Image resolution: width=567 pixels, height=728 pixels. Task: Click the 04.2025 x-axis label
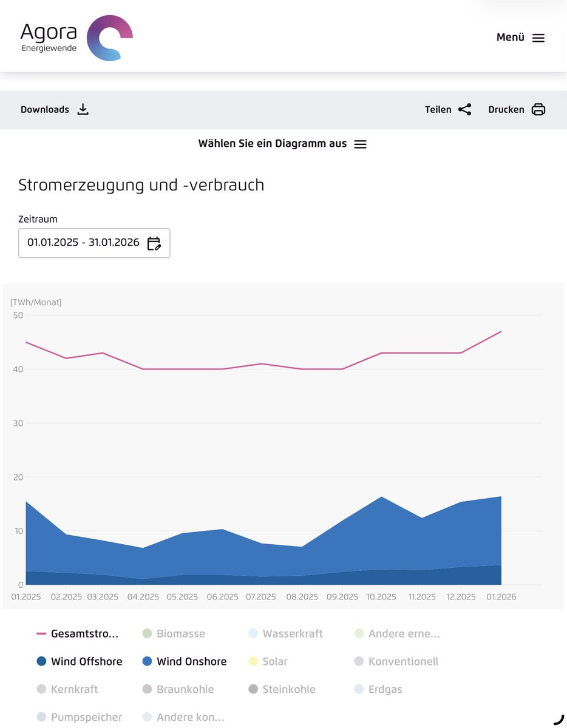pyautogui.click(x=143, y=597)
